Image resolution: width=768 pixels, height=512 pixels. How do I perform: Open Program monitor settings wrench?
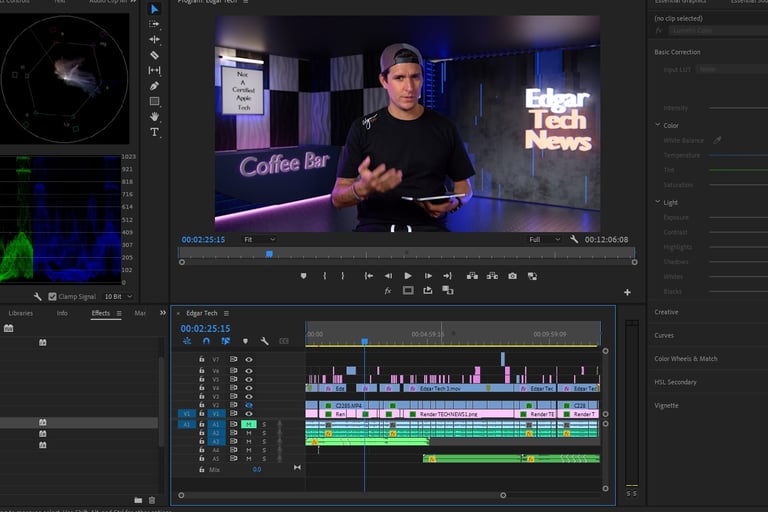(x=574, y=239)
